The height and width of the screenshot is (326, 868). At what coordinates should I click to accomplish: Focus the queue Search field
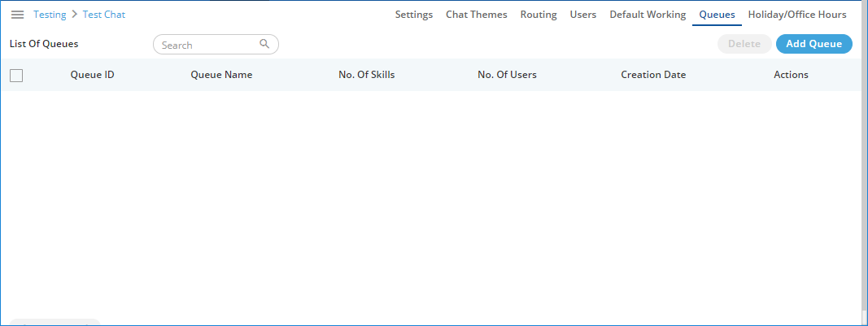coord(208,46)
